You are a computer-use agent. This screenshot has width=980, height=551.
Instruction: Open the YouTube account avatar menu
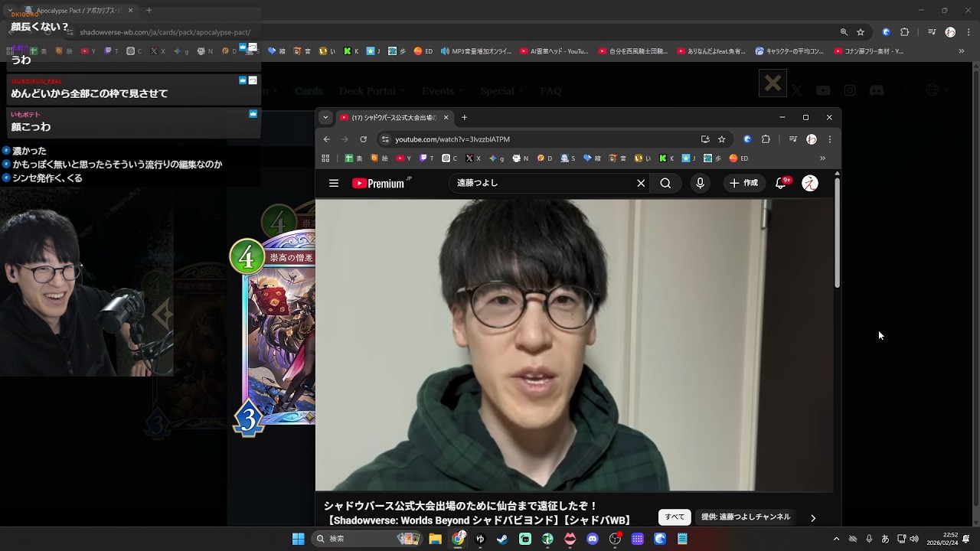click(x=810, y=183)
